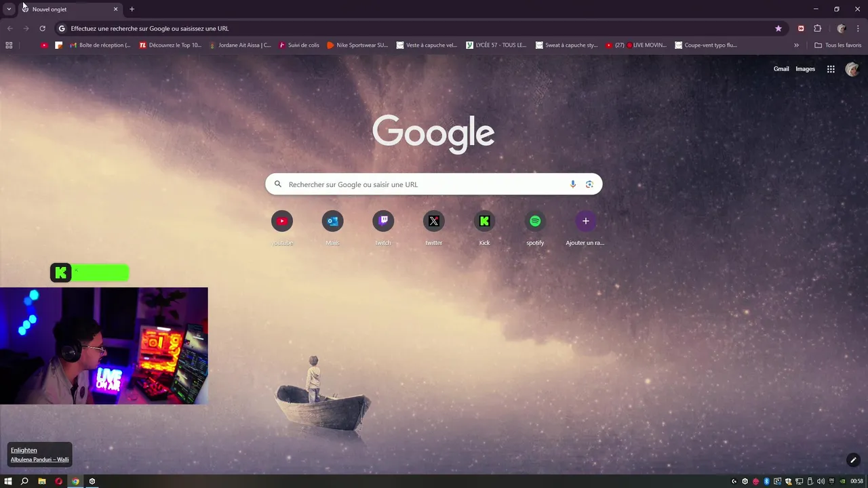
Task: Focus the Chrome address bar
Action: (x=420, y=28)
